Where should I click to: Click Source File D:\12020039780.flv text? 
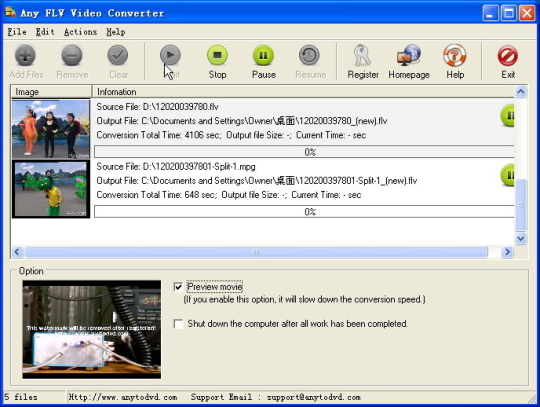157,107
